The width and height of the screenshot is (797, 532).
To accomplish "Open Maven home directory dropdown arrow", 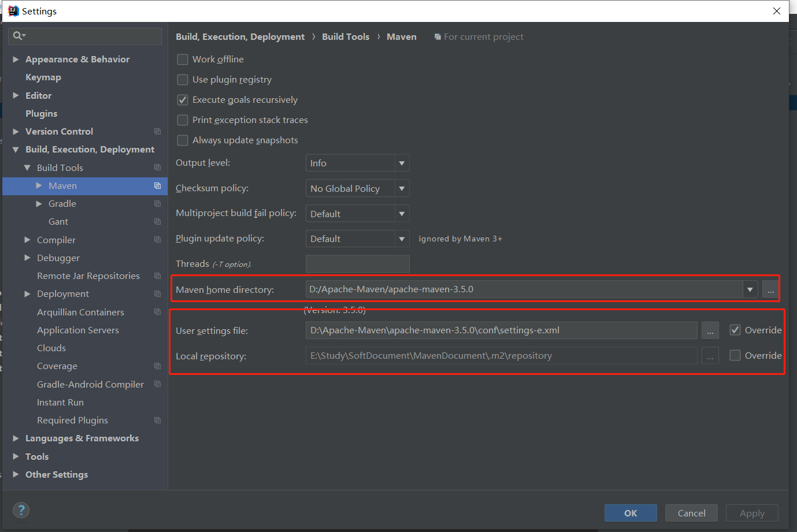I will pyautogui.click(x=750, y=289).
